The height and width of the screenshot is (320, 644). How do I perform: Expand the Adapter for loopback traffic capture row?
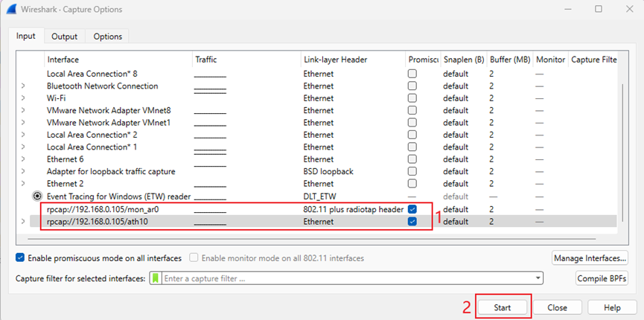coord(23,171)
